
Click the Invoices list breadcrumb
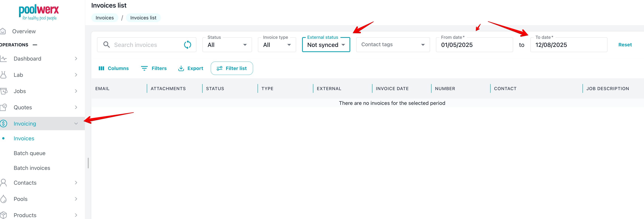[x=143, y=18]
